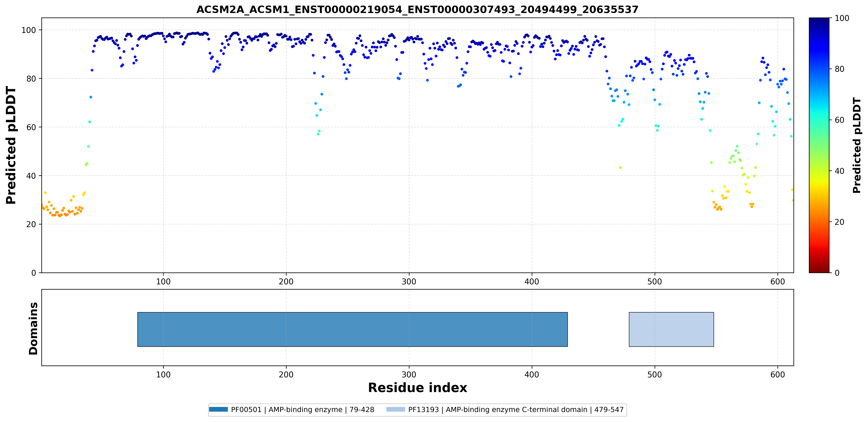Click the Predicted pLDDT y-axis label

coord(11,145)
